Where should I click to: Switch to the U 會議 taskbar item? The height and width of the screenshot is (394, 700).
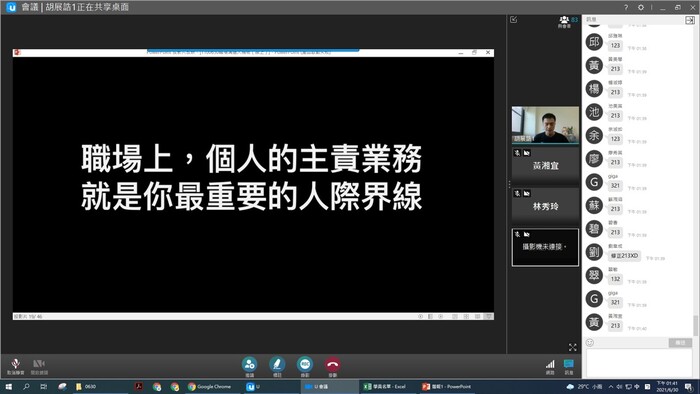[x=329, y=386]
